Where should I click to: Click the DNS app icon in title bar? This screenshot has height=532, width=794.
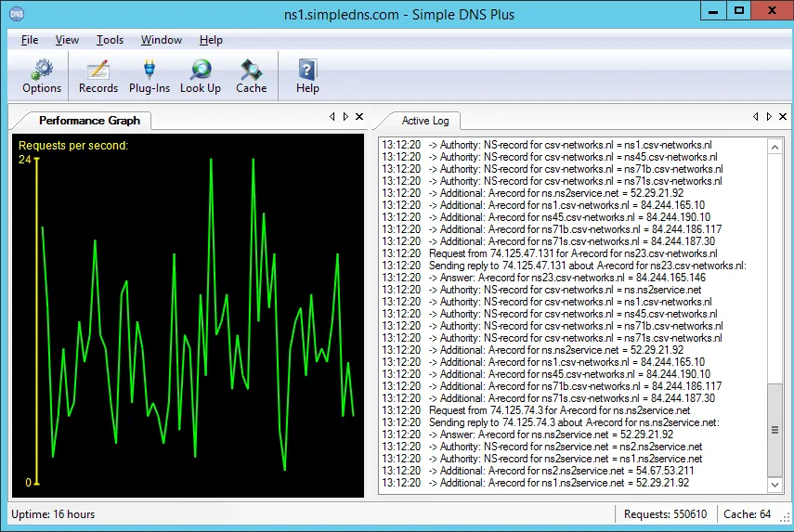[17, 14]
